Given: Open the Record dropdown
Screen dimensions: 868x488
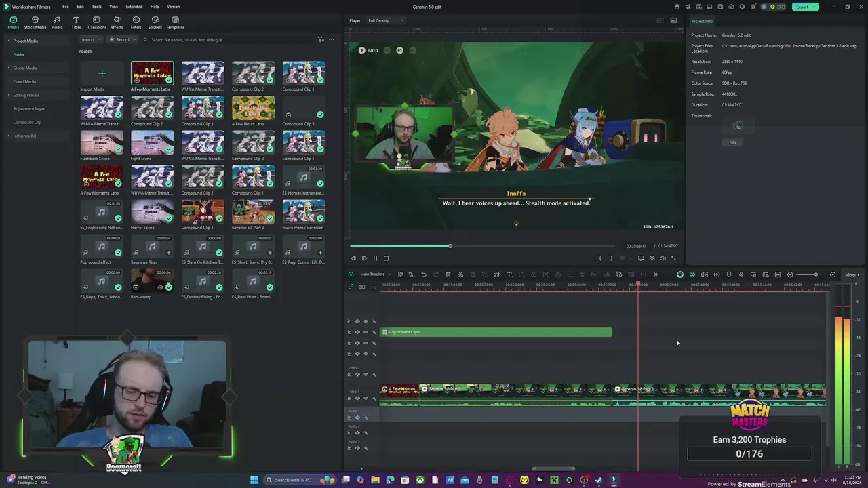Looking at the screenshot, I should pyautogui.click(x=121, y=39).
